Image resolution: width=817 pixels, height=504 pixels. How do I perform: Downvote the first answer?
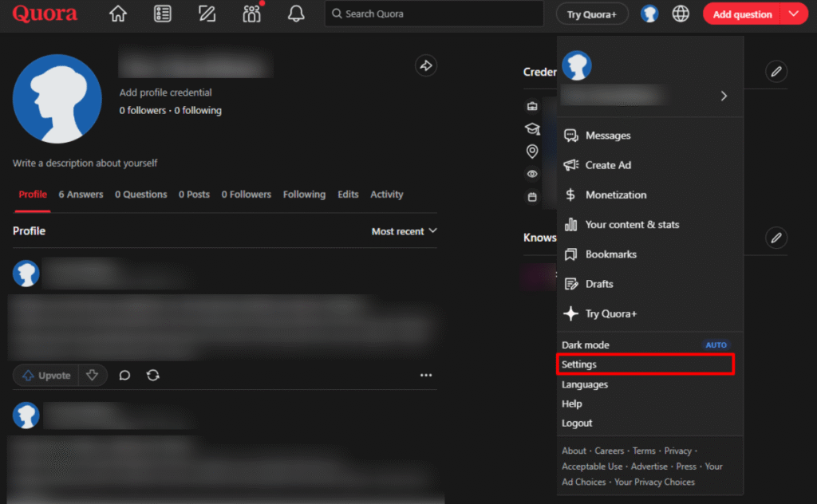[93, 375]
